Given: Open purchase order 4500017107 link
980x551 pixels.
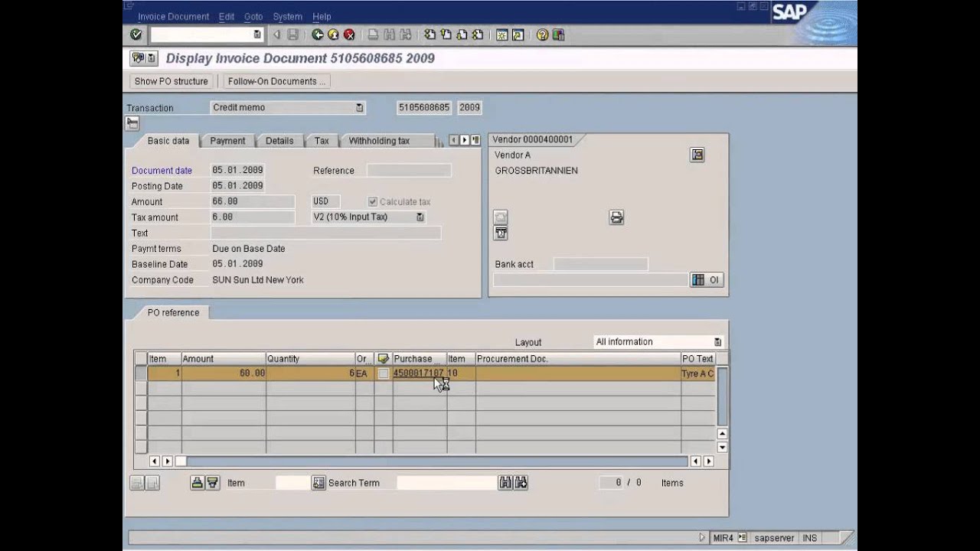Looking at the screenshot, I should coord(418,373).
